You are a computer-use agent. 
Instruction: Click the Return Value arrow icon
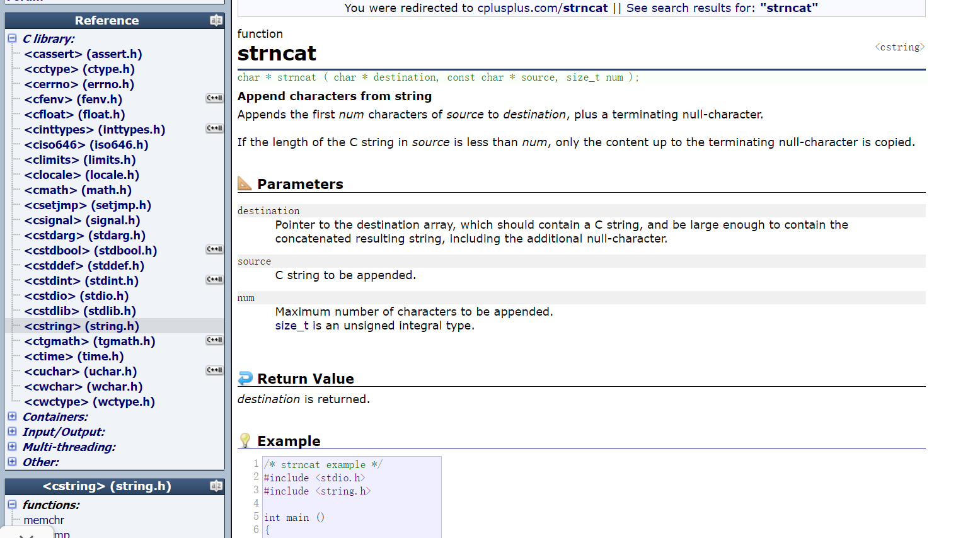pos(245,378)
